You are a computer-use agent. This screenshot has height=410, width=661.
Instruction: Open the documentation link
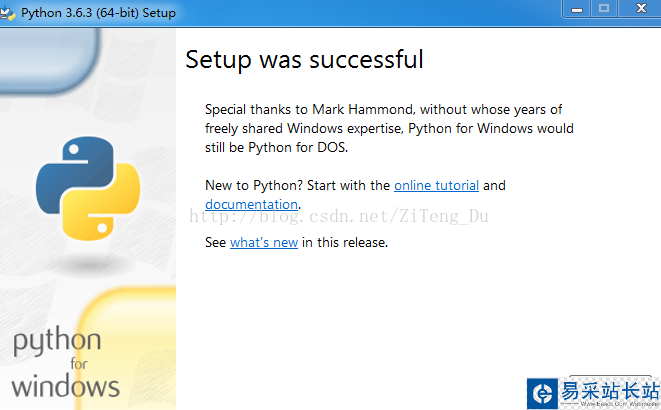(x=251, y=205)
